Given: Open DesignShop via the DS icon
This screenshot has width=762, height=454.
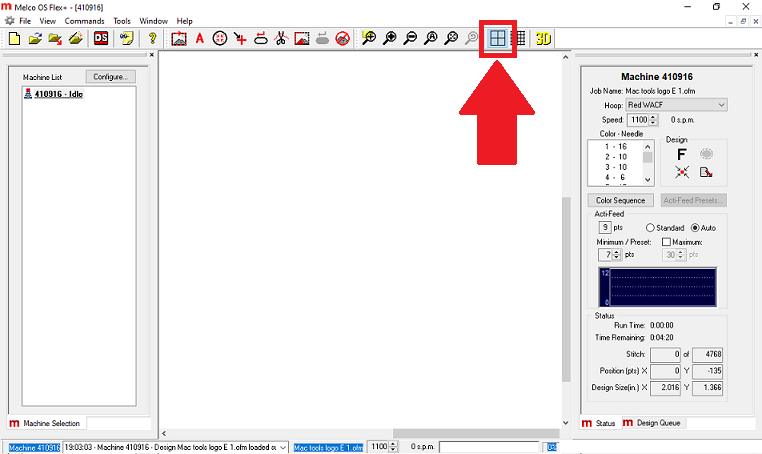Looking at the screenshot, I should click(101, 38).
